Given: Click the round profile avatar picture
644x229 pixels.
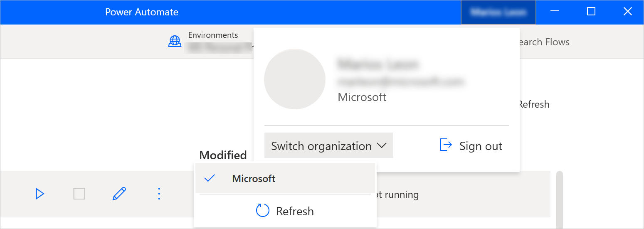Looking at the screenshot, I should (294, 79).
